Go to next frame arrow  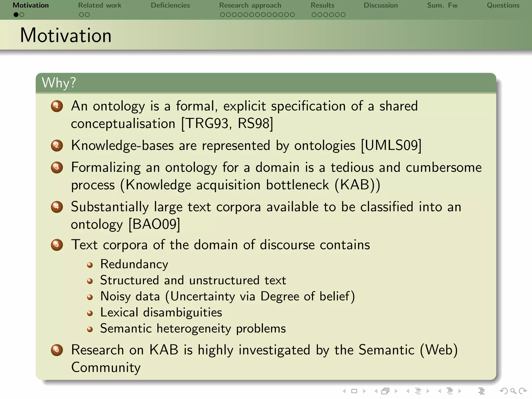pyautogui.click(x=396, y=391)
